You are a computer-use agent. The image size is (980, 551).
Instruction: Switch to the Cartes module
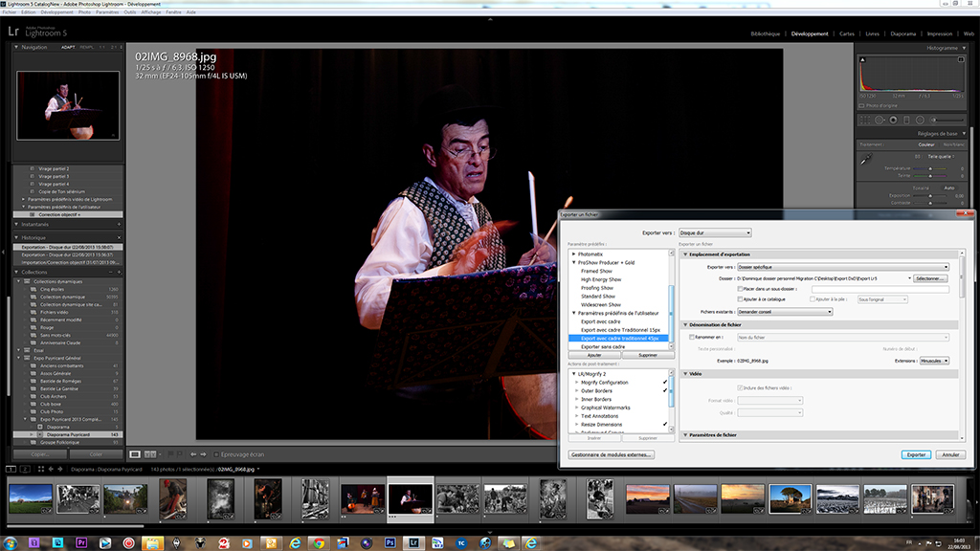click(847, 33)
